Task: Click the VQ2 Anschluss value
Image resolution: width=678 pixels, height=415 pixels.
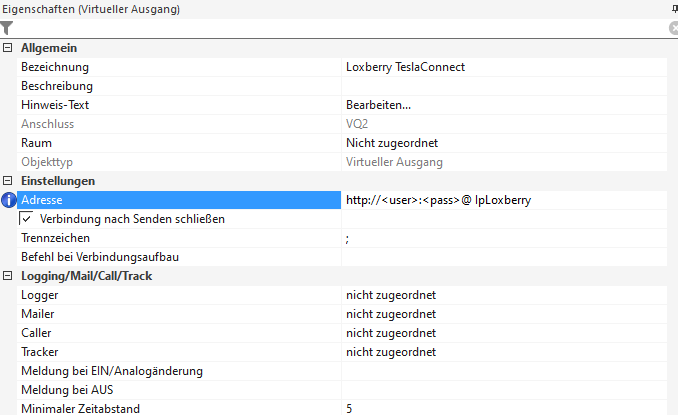Action: (357, 124)
